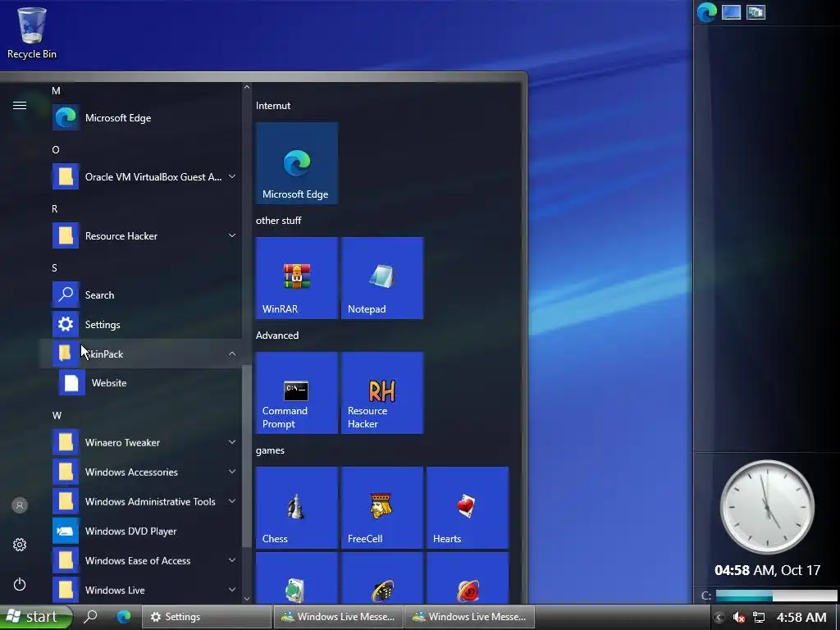Click the start button
The height and width of the screenshot is (630, 840).
35,617
